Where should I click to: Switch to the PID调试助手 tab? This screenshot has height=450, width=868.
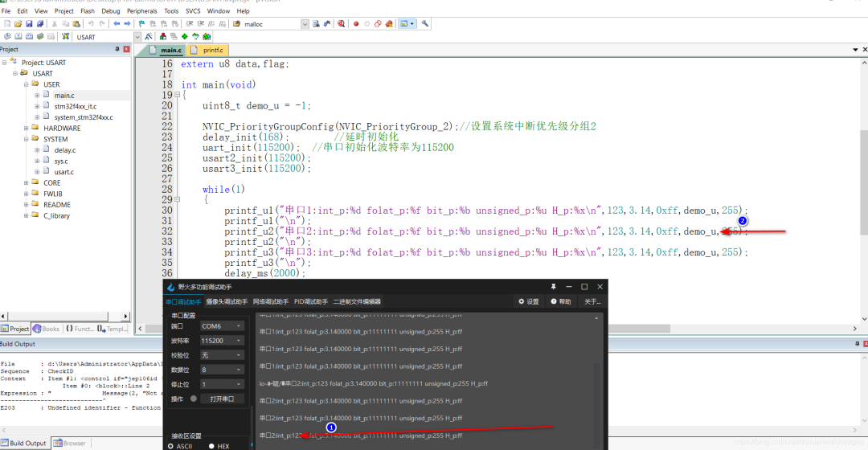310,301
